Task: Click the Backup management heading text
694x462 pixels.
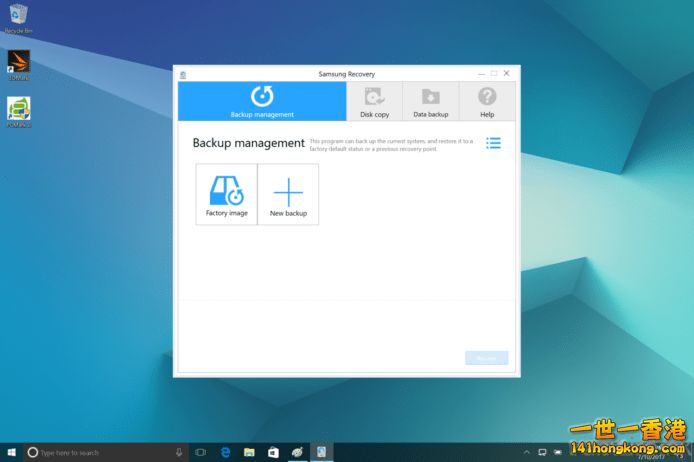Action: tap(249, 143)
